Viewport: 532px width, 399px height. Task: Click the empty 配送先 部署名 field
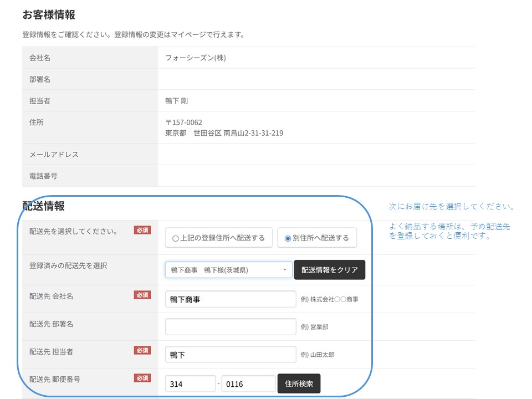[231, 327]
